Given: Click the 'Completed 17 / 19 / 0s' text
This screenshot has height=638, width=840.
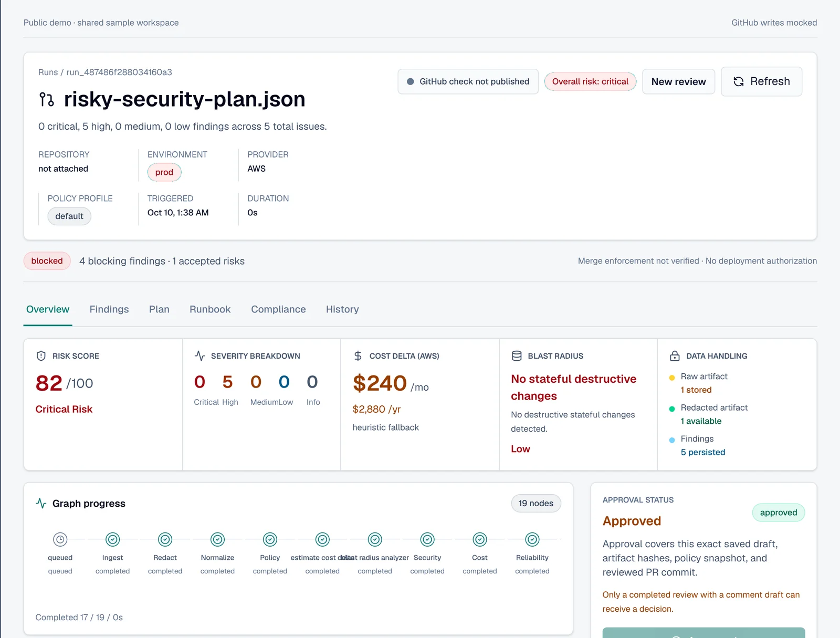Looking at the screenshot, I should [79, 618].
